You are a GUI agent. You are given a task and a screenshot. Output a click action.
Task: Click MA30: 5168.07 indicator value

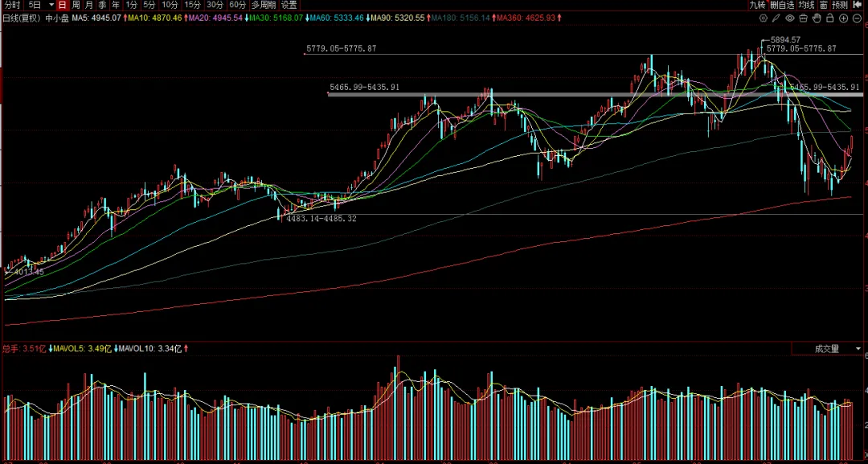point(276,18)
